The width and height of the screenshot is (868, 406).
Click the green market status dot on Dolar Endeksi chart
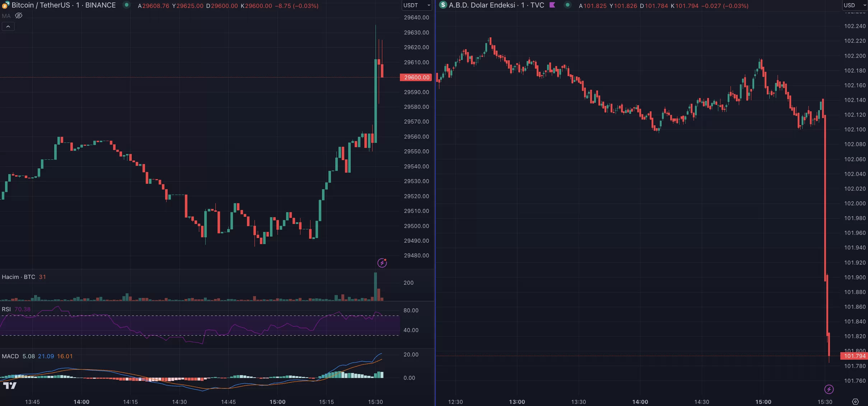click(x=568, y=5)
